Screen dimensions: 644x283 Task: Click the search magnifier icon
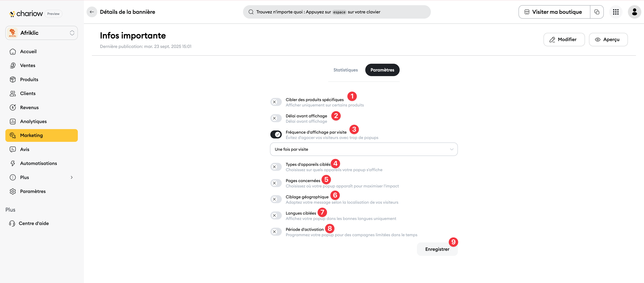251,12
